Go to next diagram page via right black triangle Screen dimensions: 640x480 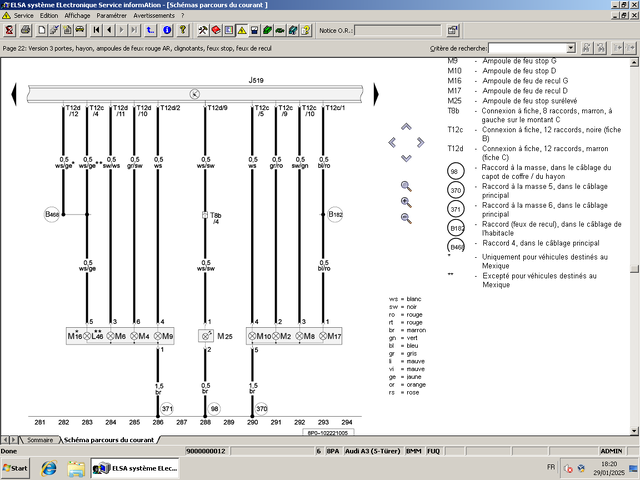(x=375, y=93)
